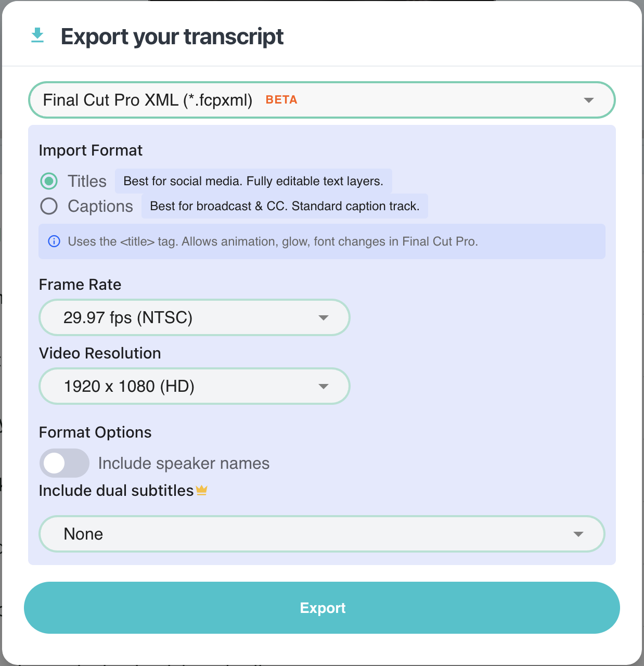This screenshot has width=644, height=666.
Task: Click the download icon beside the title
Action: pyautogui.click(x=37, y=35)
